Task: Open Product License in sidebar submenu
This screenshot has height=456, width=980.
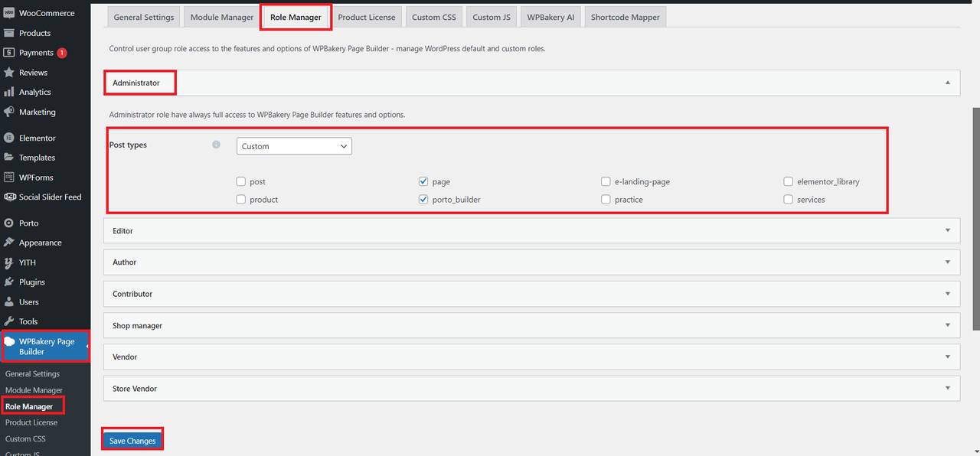Action: pos(31,422)
